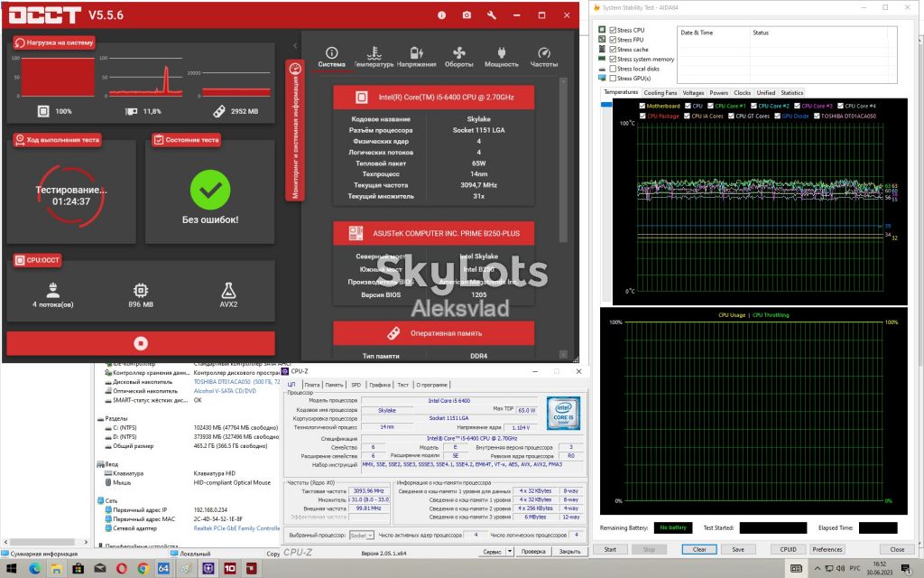Toggle CPU Package graph checkbox
924x578 pixels.
[x=642, y=117]
